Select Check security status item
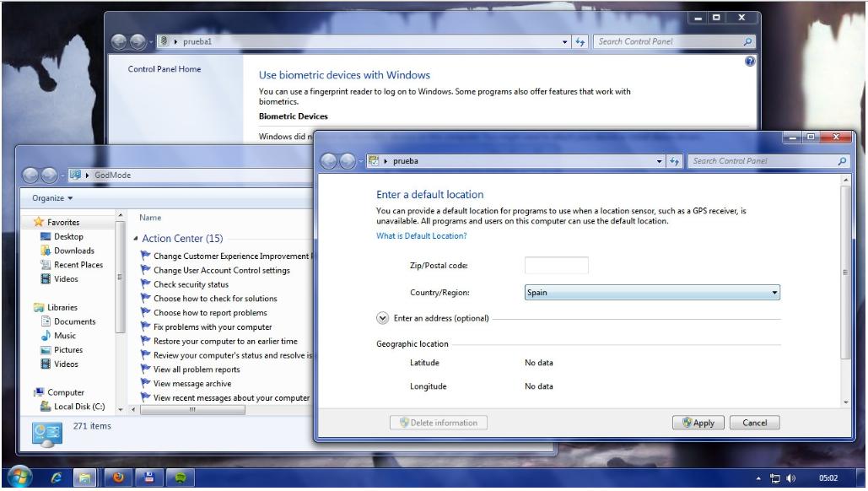Image resolution: width=868 pixels, height=491 pixels. tap(191, 284)
